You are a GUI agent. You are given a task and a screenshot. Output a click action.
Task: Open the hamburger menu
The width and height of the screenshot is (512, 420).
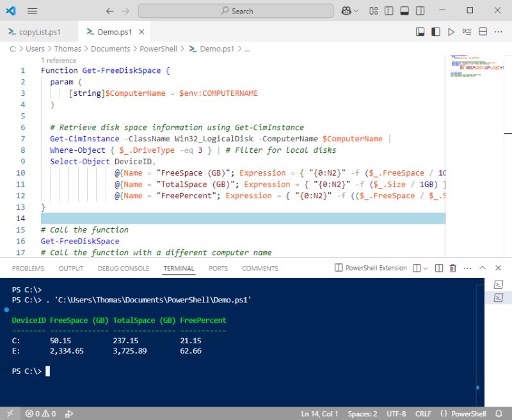pyautogui.click(x=32, y=10)
